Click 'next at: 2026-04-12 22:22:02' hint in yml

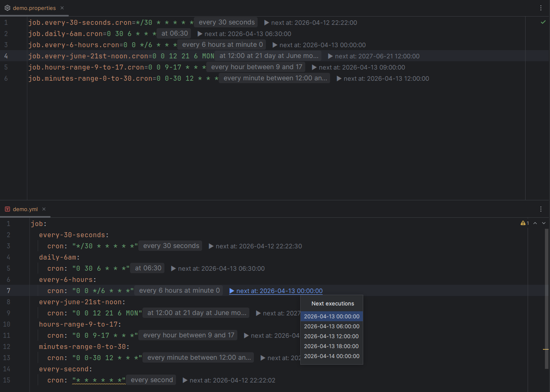[229, 380]
